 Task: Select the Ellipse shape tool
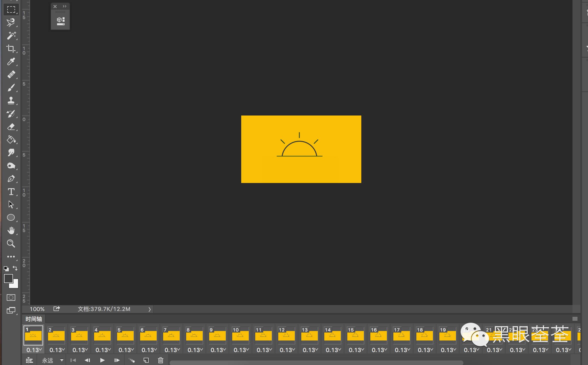tap(11, 218)
